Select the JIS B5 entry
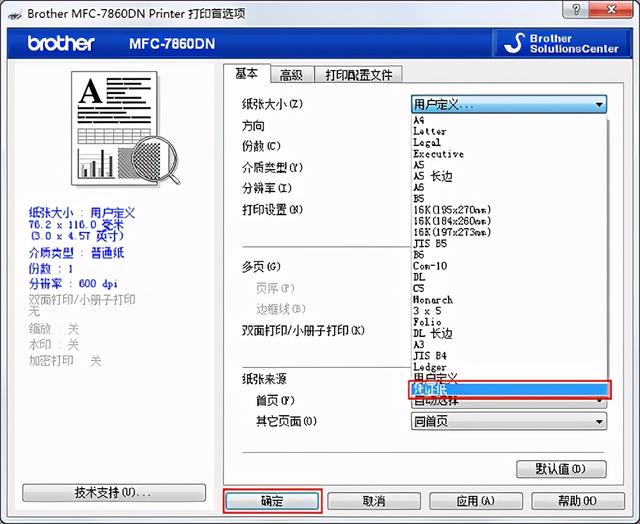 click(430, 244)
